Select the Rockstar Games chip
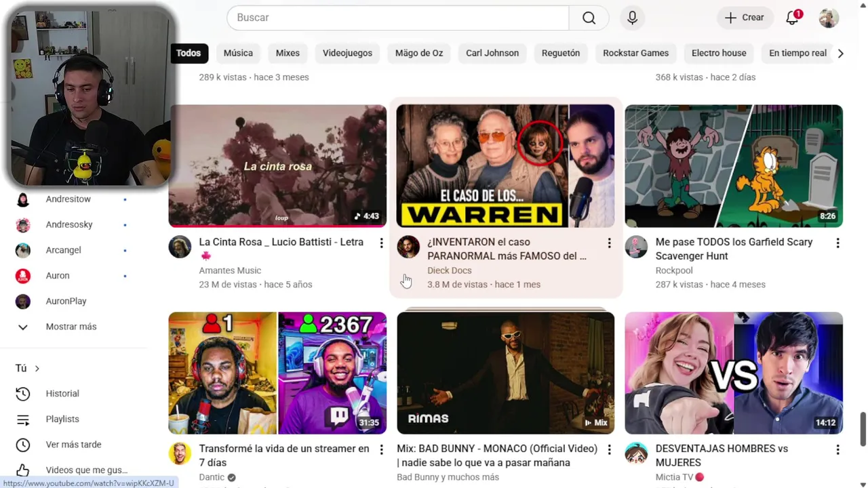The height and width of the screenshot is (488, 868). (x=635, y=53)
